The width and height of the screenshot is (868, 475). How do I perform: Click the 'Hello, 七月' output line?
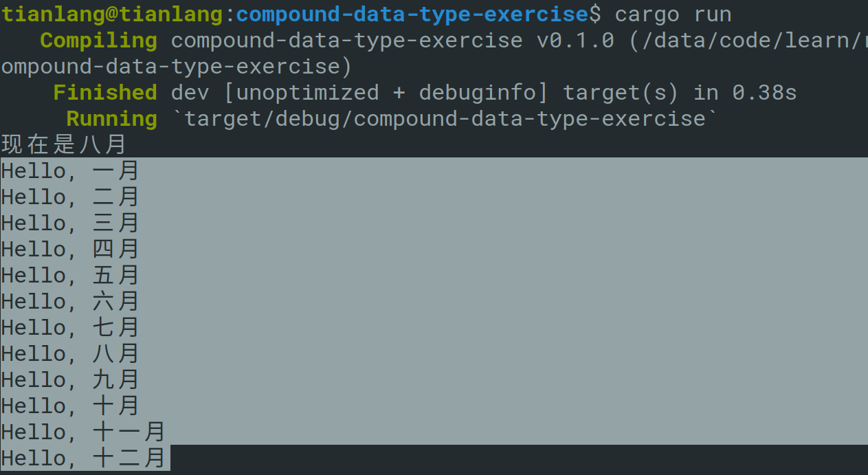tap(70, 327)
